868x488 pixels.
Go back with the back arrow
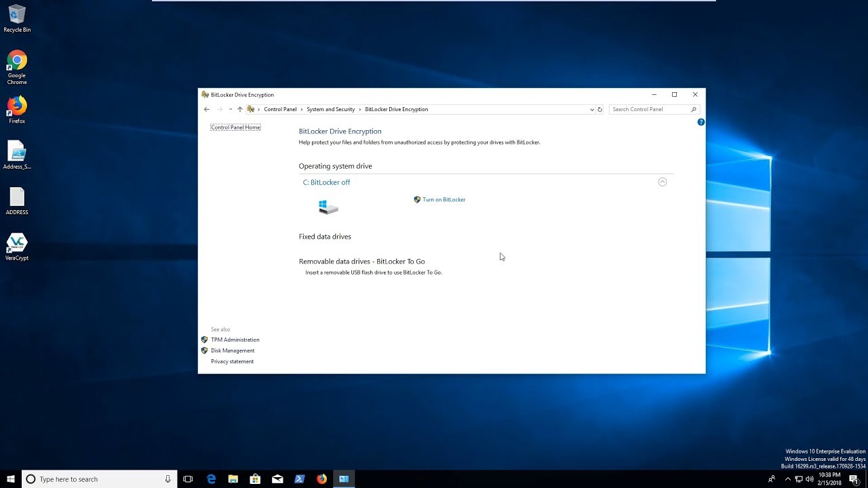click(x=207, y=109)
